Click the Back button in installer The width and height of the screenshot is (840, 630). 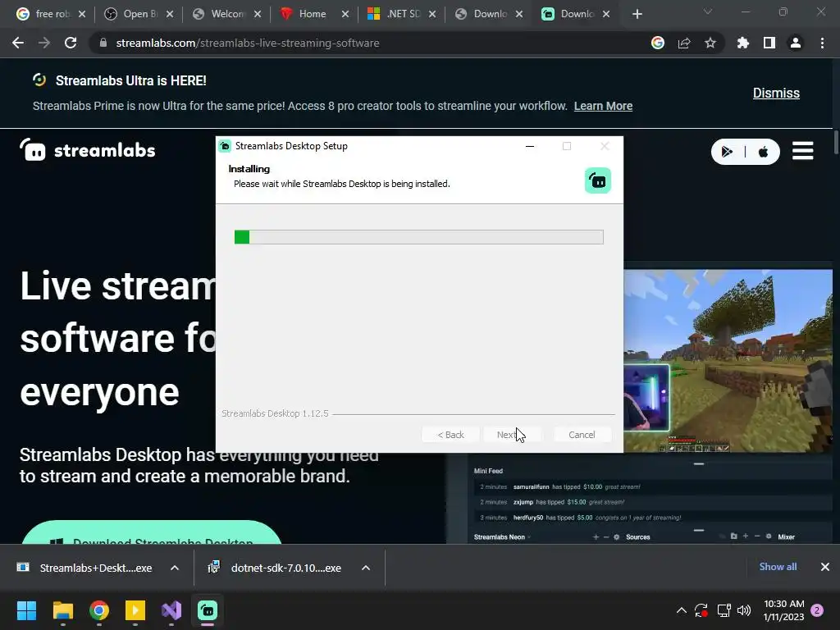tap(450, 435)
